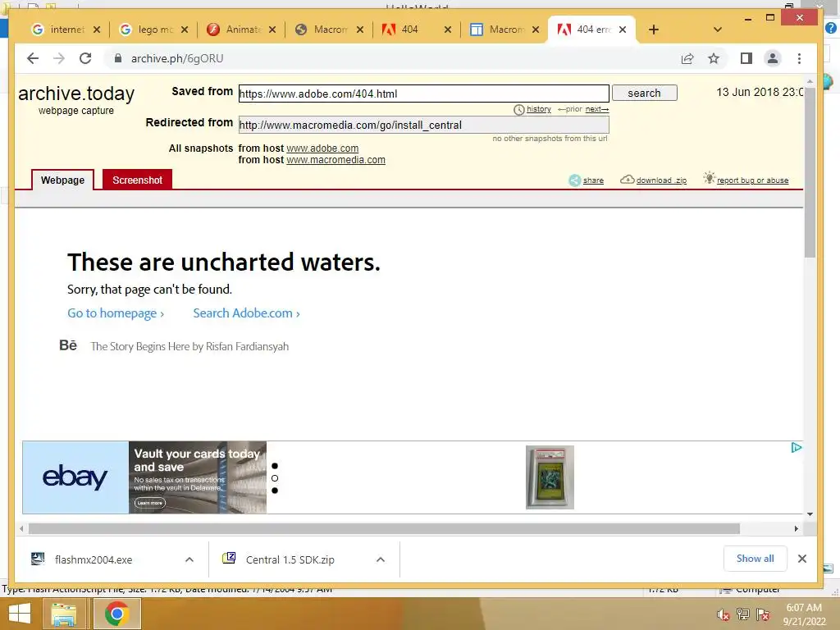Click the lock icon in address bar

point(118,58)
